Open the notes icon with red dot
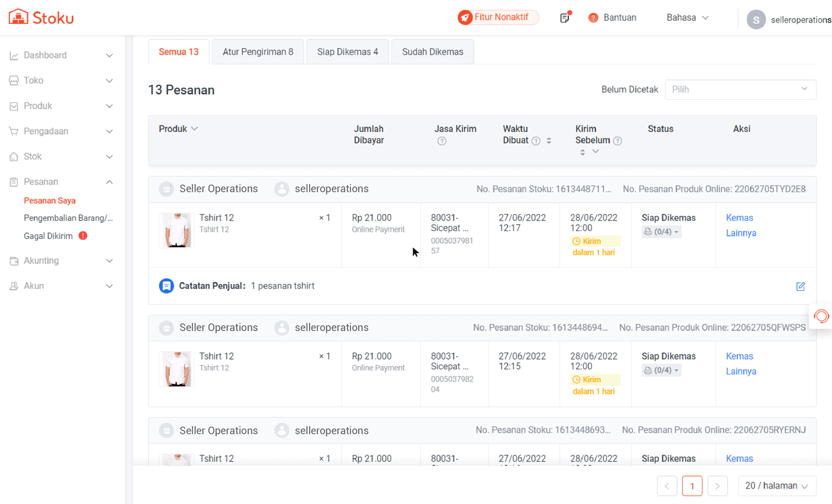Image resolution: width=832 pixels, height=504 pixels. (x=565, y=18)
